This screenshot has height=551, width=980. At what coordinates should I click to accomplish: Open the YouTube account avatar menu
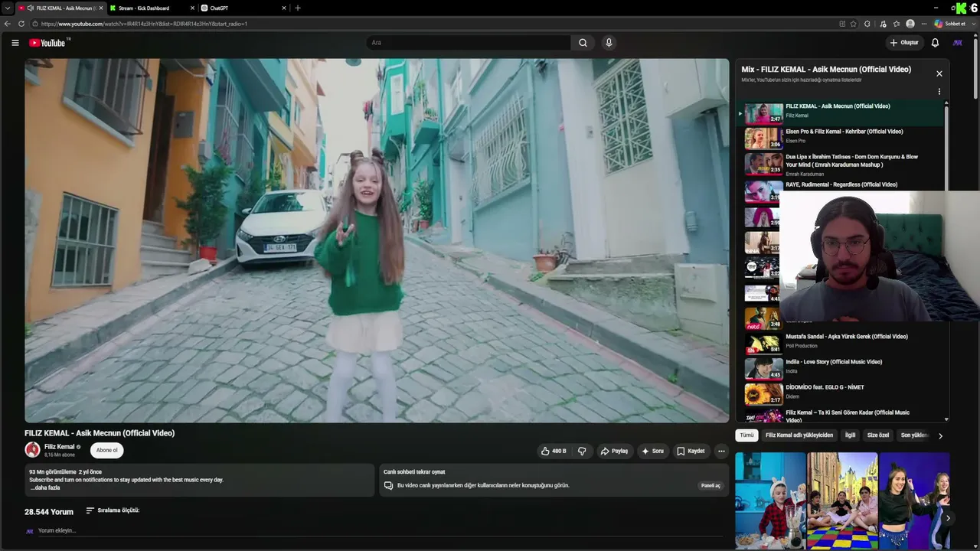click(957, 43)
